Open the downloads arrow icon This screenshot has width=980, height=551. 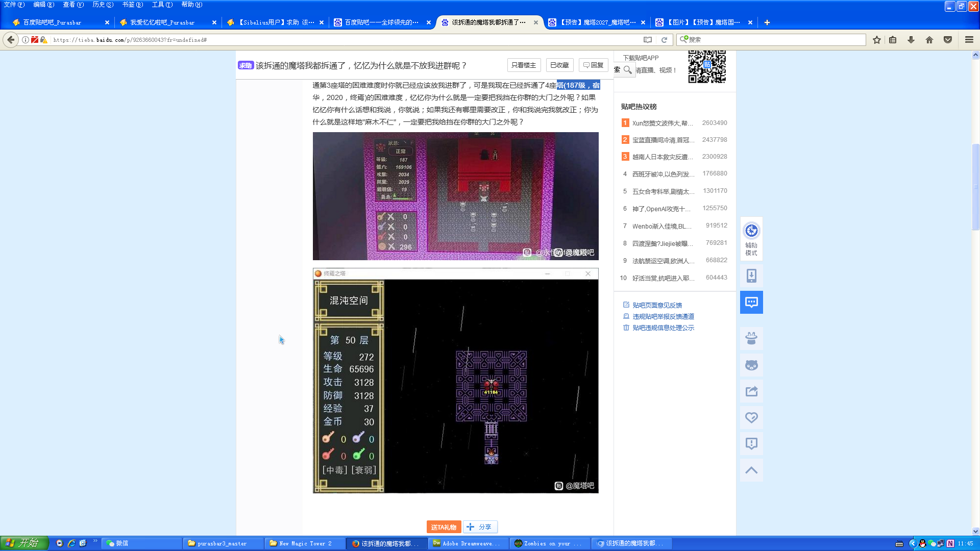(x=911, y=40)
